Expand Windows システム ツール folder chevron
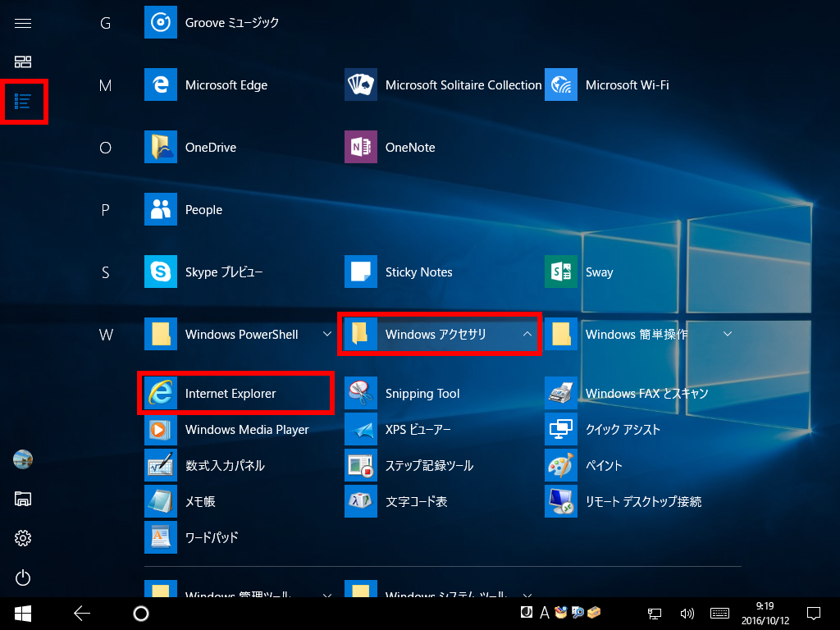This screenshot has width=840, height=630. click(527, 596)
